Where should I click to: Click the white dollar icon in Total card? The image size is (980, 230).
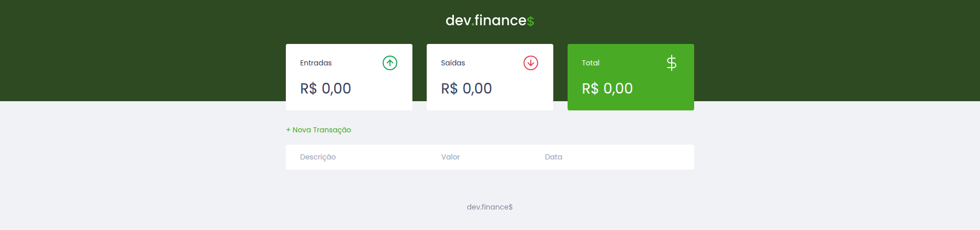672,63
